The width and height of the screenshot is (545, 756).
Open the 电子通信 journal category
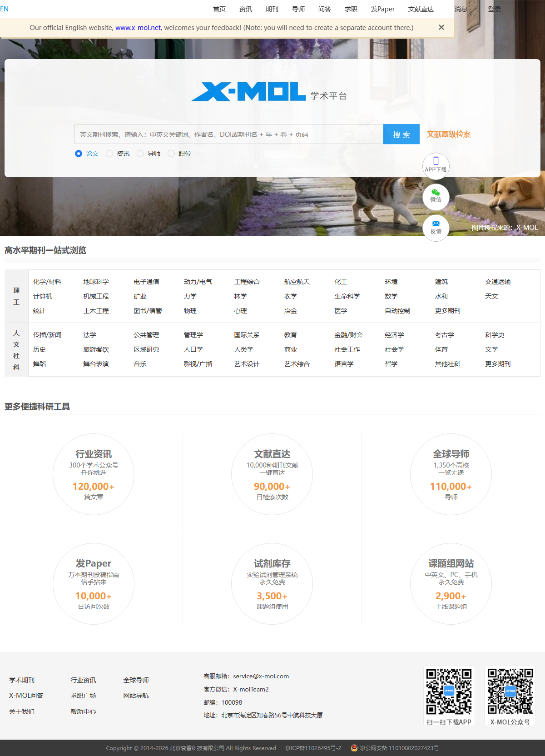tap(146, 282)
